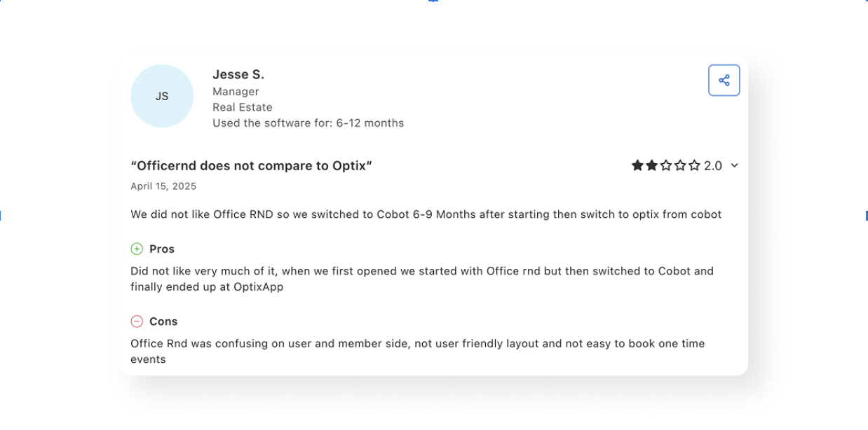Click the April 15, 2025 date
Image resolution: width=868 pixels, height=430 pixels.
point(163,186)
